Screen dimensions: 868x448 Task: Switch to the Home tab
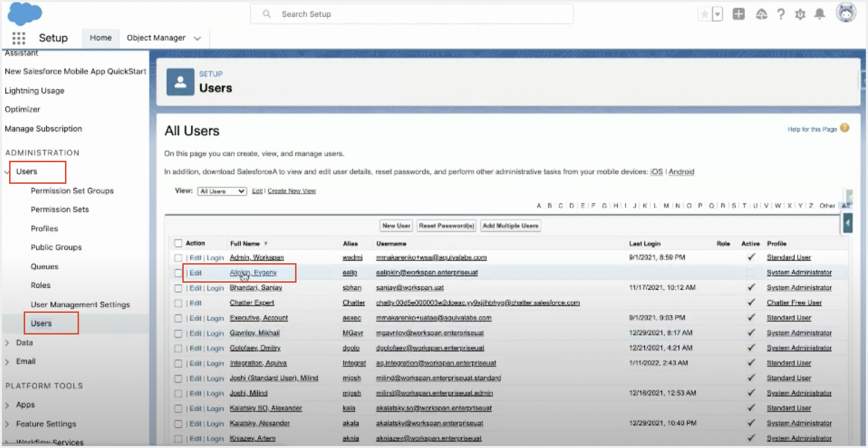pos(101,38)
